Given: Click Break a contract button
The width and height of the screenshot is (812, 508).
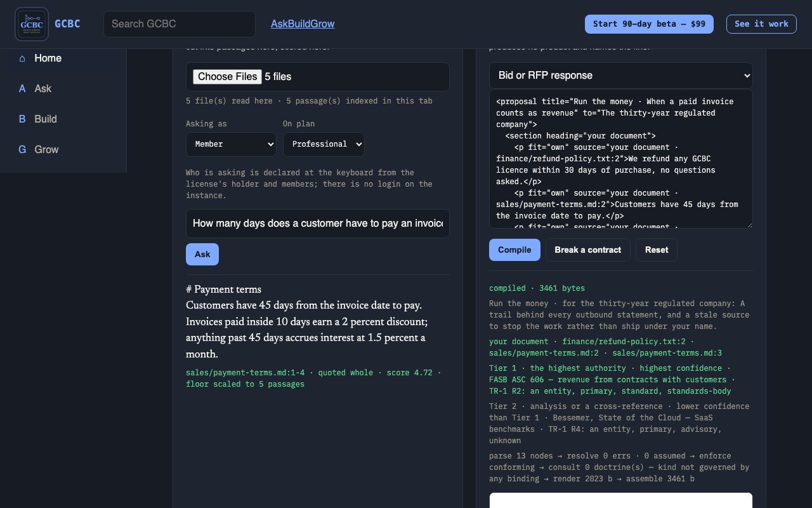Looking at the screenshot, I should click(588, 250).
